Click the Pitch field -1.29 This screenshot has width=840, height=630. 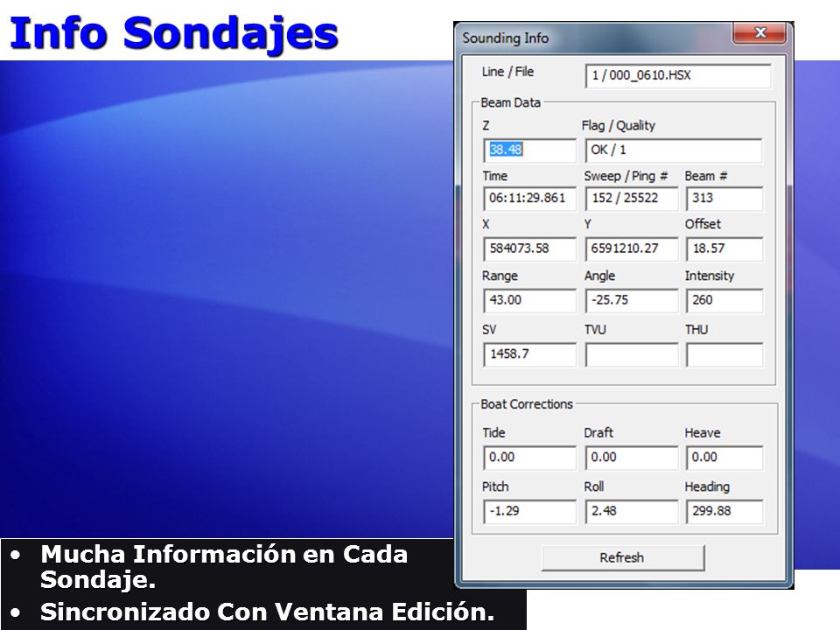click(x=529, y=511)
